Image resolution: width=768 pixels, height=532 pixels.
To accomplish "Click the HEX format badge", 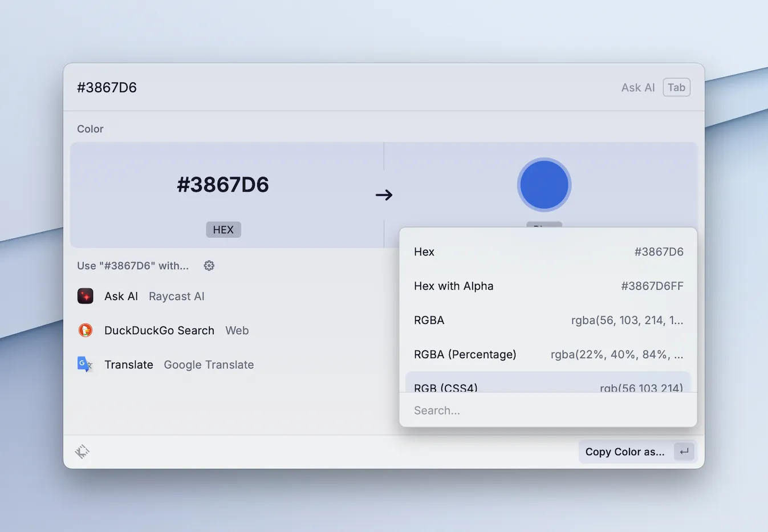I will click(224, 230).
